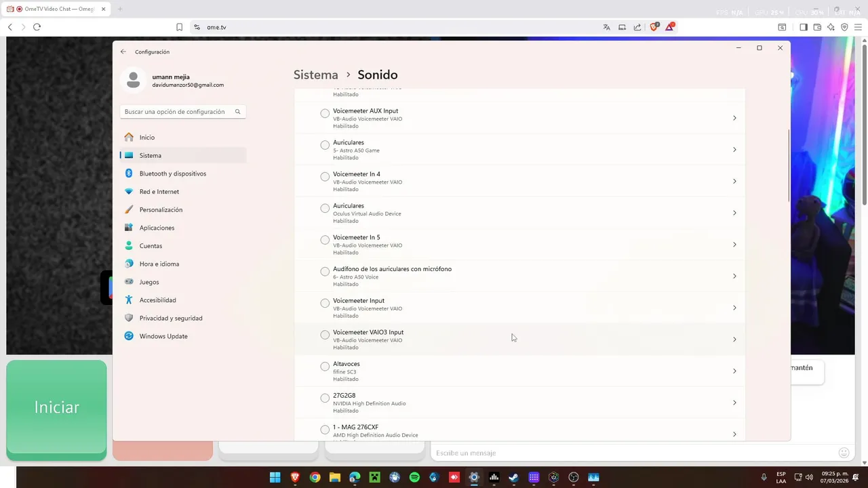Select the Voicemeeter In 4 radio button
868x488 pixels.
point(325,176)
